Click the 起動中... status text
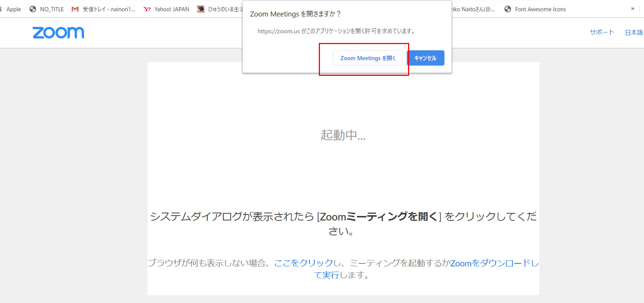Viewport: 644px width, 303px height. coord(343,135)
